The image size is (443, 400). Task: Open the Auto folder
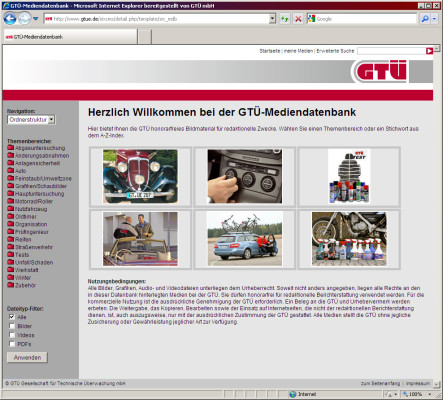pos(17,171)
